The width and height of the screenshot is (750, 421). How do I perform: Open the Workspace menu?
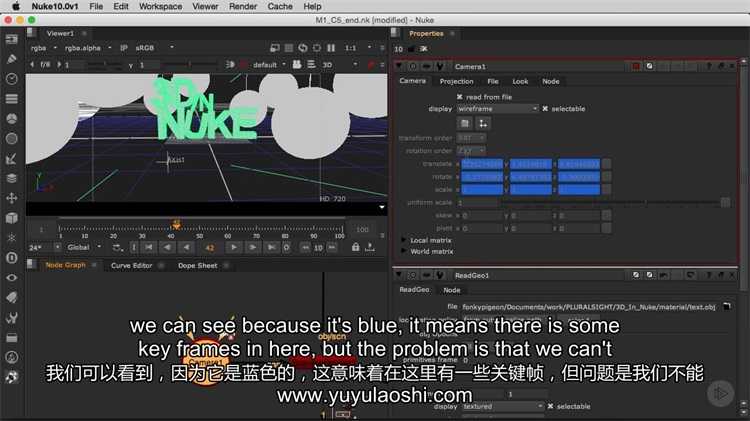click(x=160, y=6)
